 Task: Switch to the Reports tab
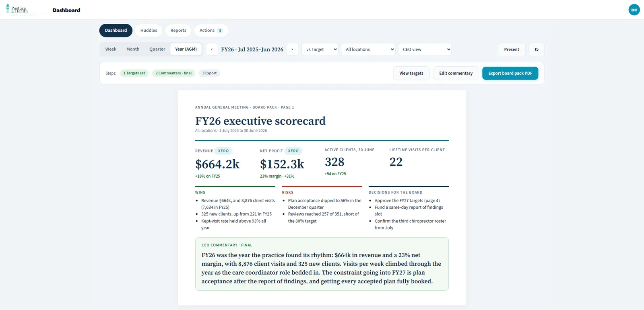coord(178,31)
